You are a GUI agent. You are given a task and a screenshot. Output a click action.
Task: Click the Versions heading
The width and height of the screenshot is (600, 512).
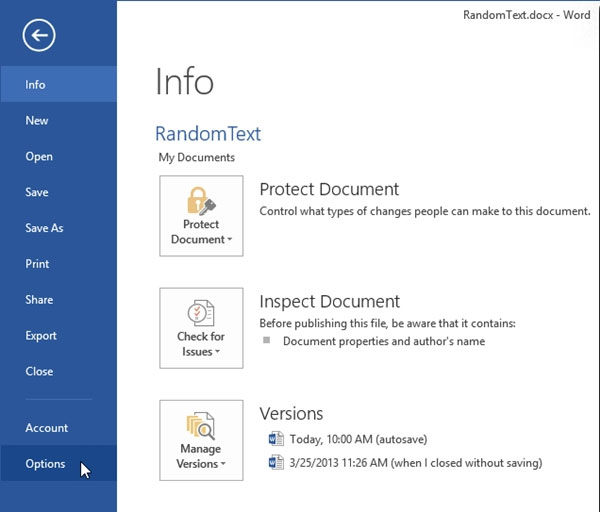(x=291, y=413)
